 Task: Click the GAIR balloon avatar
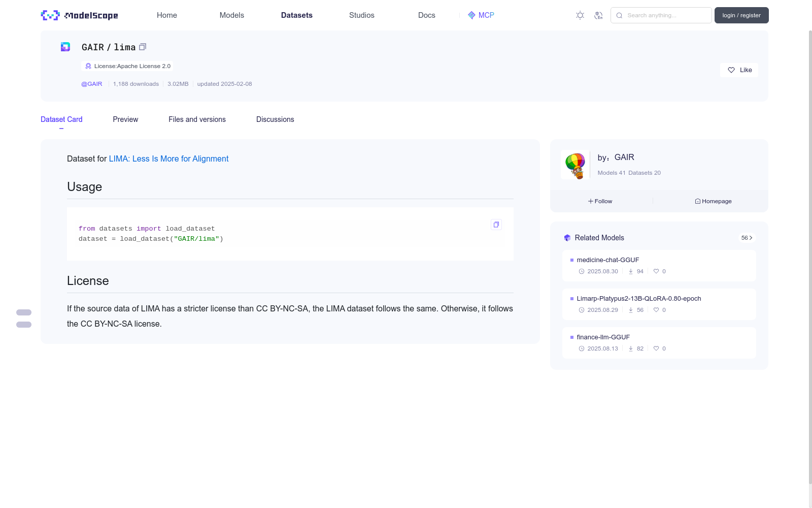click(x=575, y=165)
